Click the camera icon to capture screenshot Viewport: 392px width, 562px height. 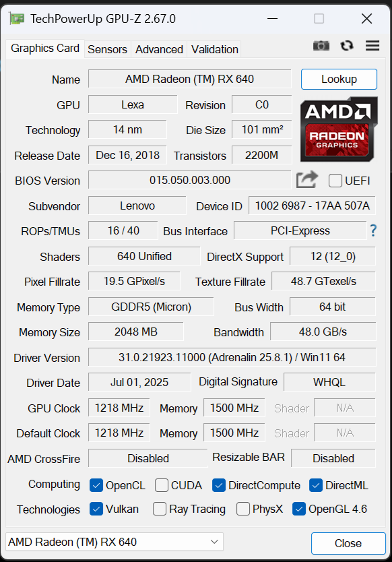pos(321,45)
